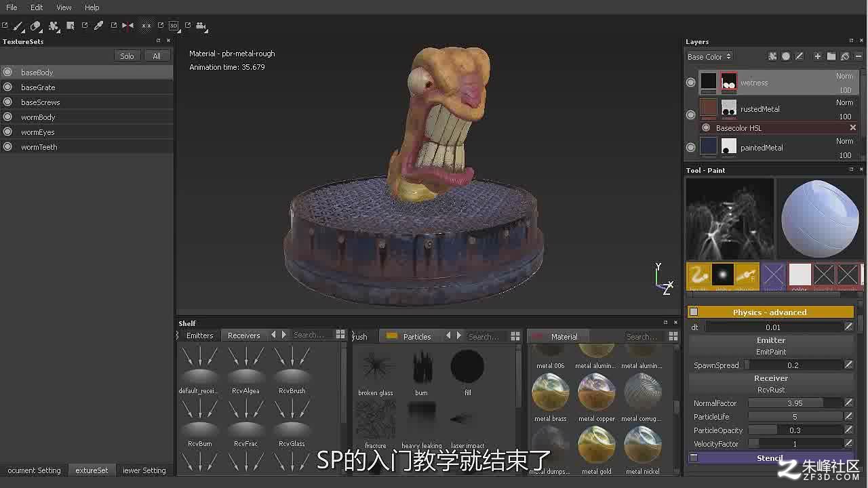Image resolution: width=868 pixels, height=488 pixels.
Task: Adjust the NormalFactor slider
Action: 795,403
